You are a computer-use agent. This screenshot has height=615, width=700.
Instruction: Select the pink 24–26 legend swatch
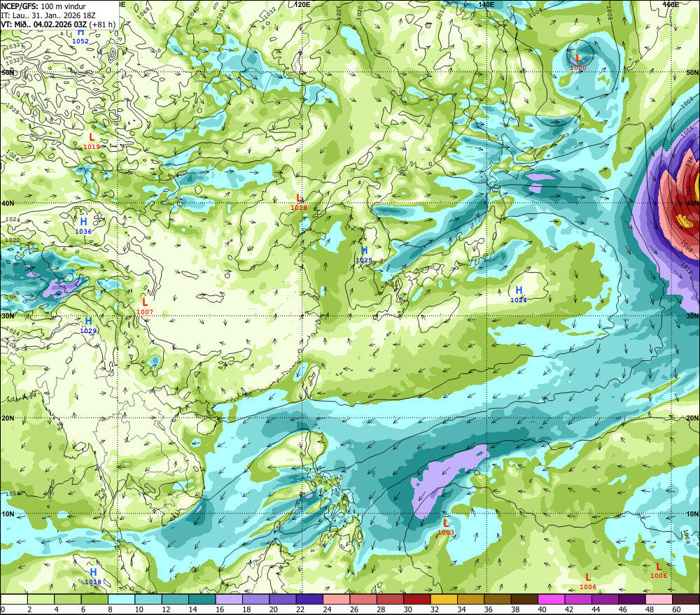(337, 599)
